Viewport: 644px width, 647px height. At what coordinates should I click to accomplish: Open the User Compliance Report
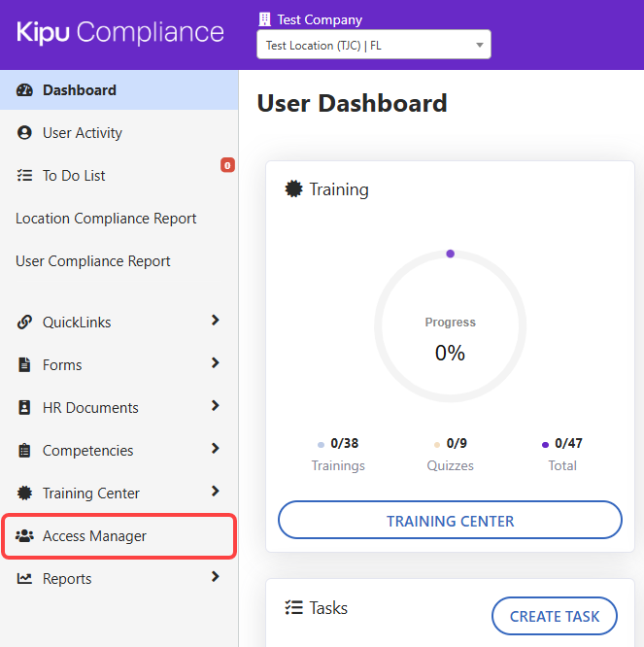(x=93, y=261)
